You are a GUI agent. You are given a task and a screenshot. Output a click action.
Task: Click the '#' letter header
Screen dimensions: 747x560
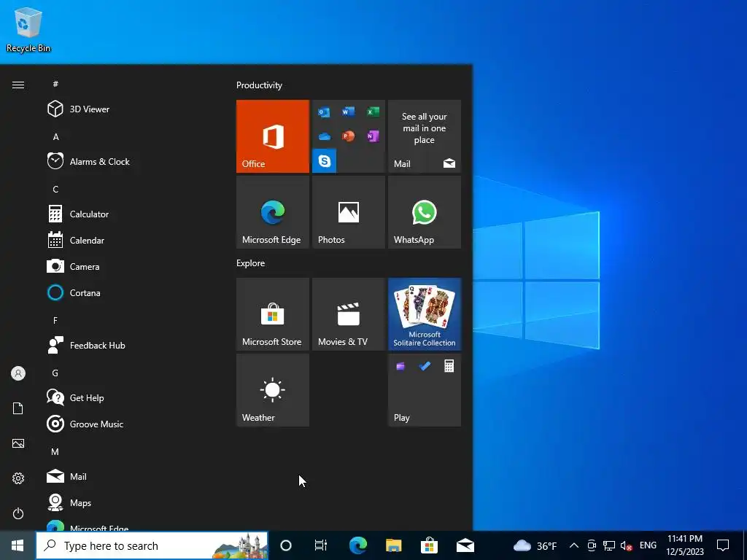click(55, 84)
